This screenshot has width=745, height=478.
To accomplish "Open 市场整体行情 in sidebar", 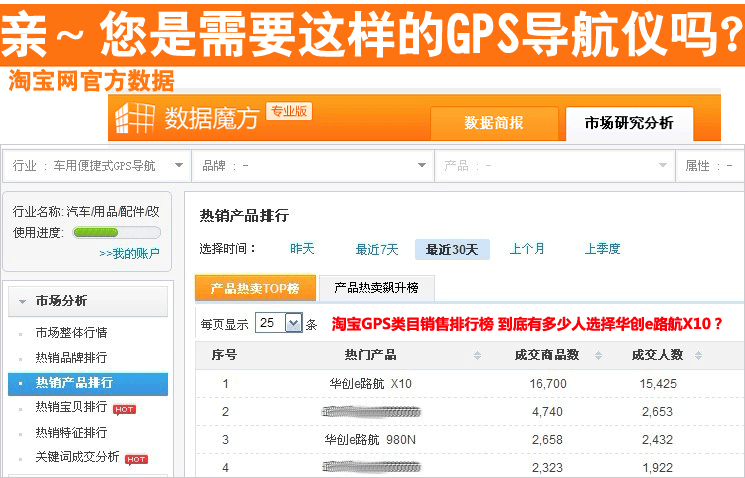I will click(71, 333).
